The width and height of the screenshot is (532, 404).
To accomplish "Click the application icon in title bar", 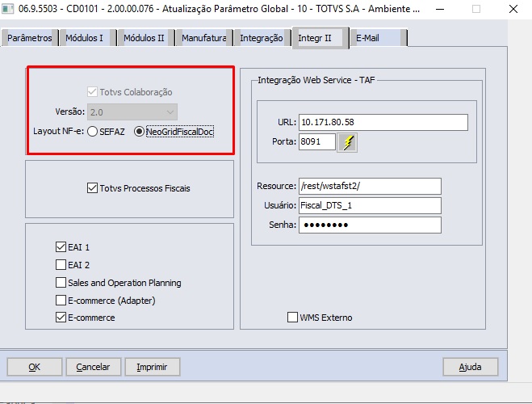I will click(x=7, y=9).
